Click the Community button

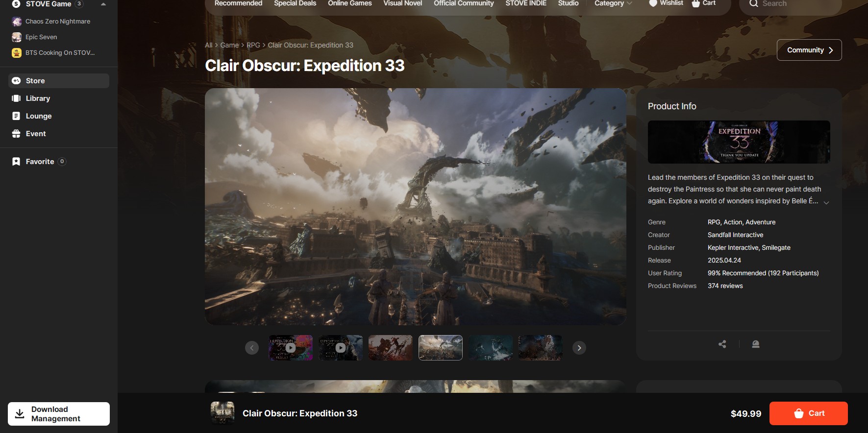[809, 50]
